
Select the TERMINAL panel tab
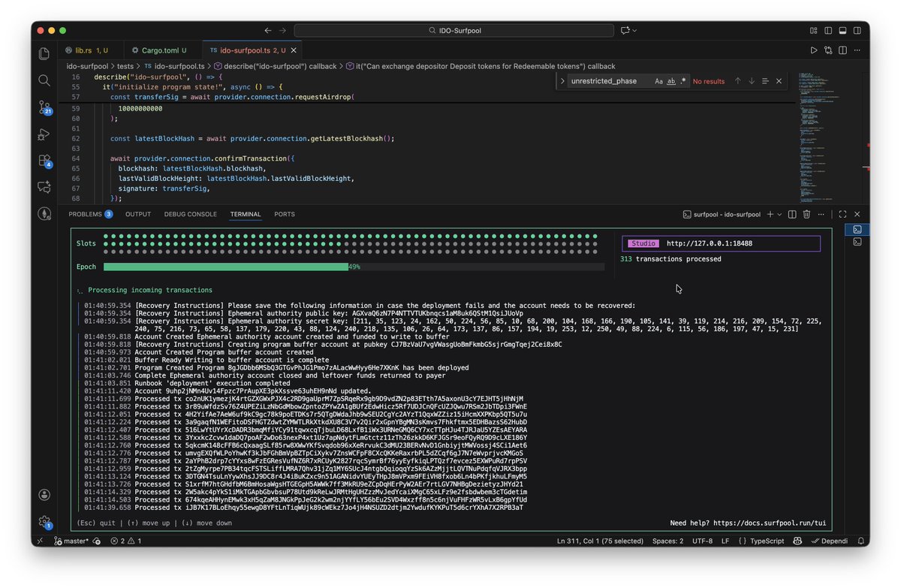tap(246, 214)
